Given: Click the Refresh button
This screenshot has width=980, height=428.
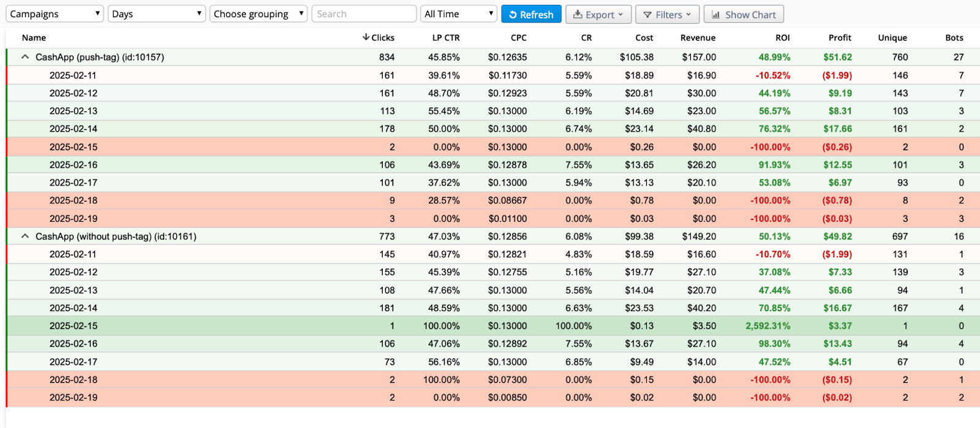Looking at the screenshot, I should pyautogui.click(x=531, y=14).
